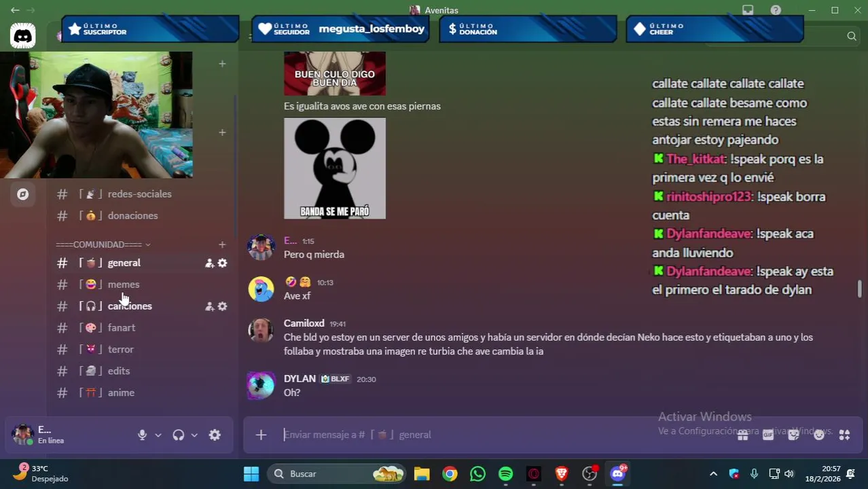Open the canciones channel
The height and width of the screenshot is (489, 868).
129,306
